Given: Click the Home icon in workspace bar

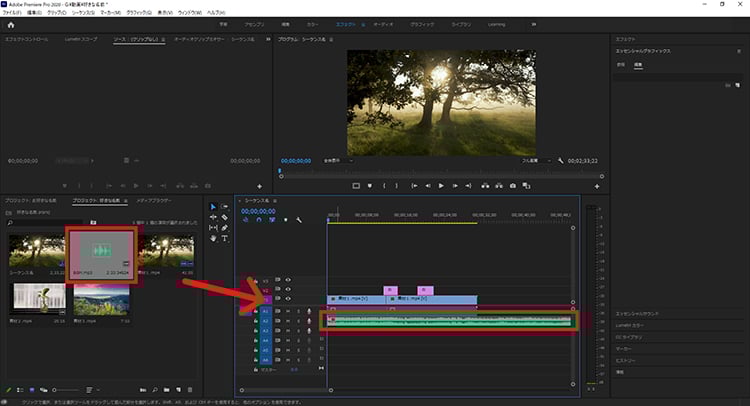Looking at the screenshot, I should (x=11, y=25).
